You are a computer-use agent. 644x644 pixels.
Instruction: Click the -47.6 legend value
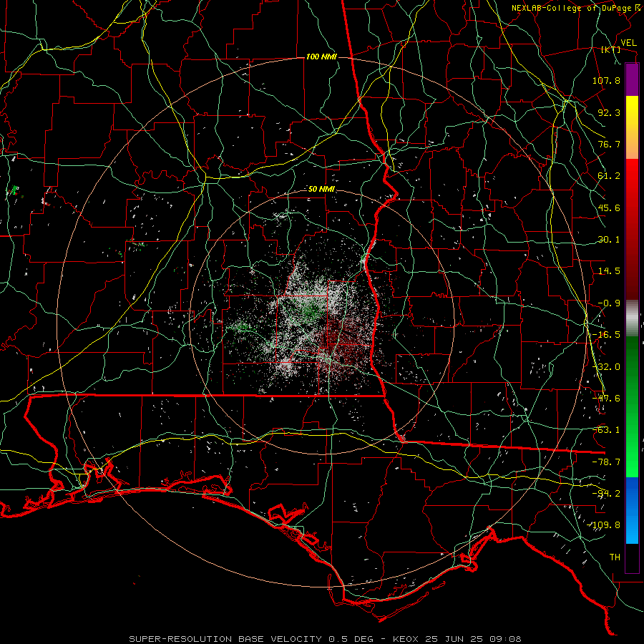[x=606, y=399]
